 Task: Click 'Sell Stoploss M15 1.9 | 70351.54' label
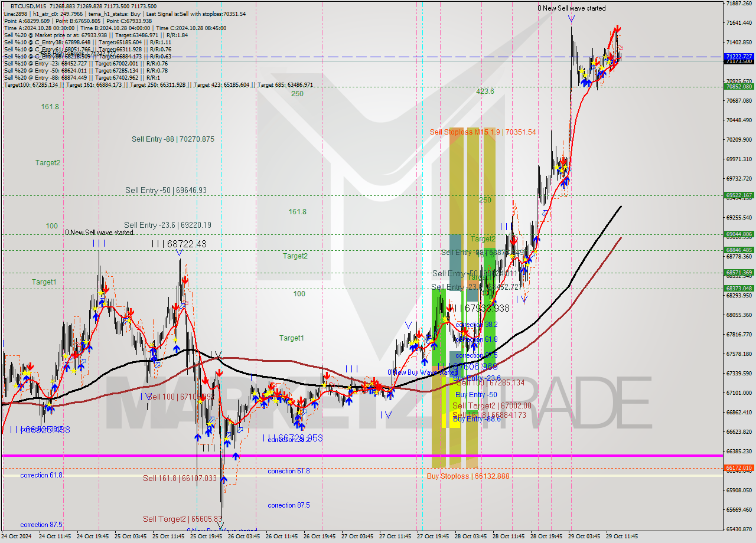tap(483, 132)
